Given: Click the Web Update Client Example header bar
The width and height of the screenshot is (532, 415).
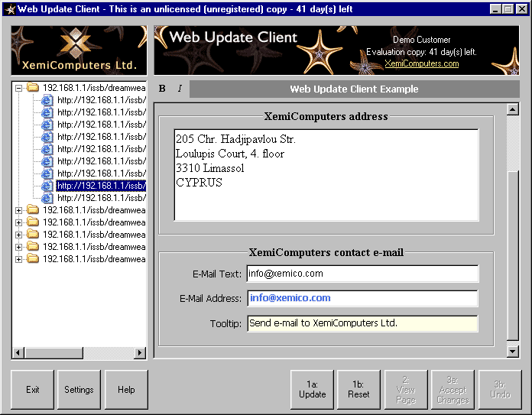Looking at the screenshot, I should point(354,89).
